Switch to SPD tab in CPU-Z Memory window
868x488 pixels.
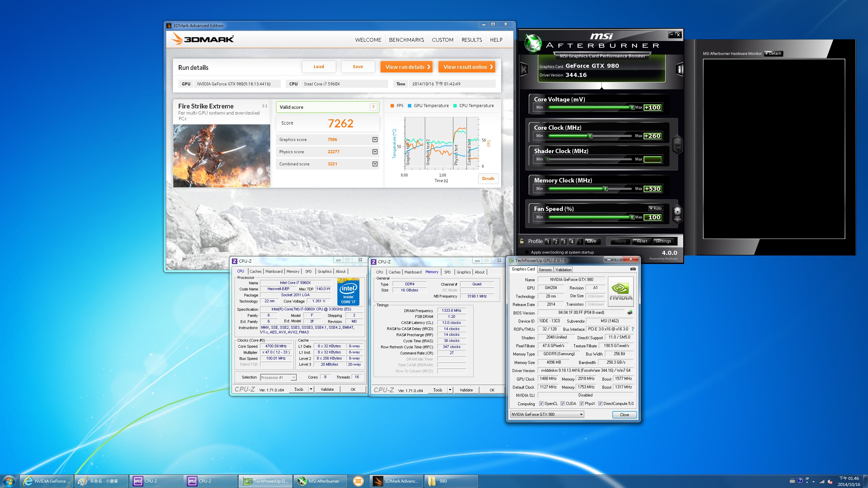point(448,272)
